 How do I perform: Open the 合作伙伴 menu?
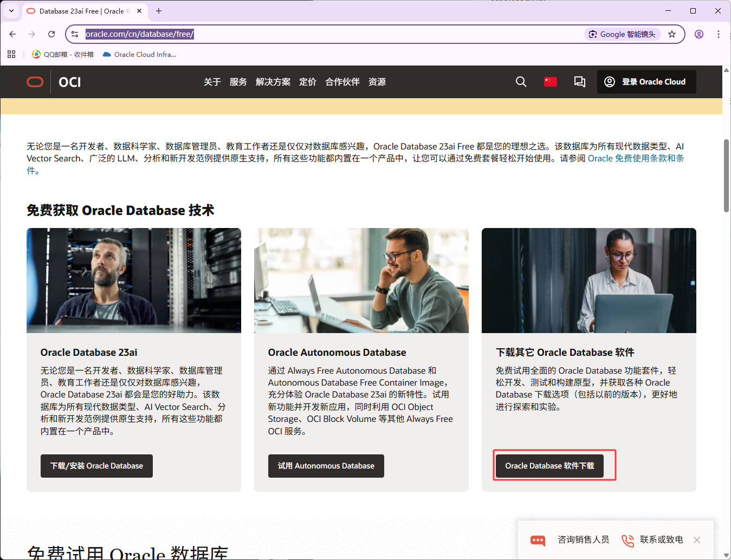(342, 82)
